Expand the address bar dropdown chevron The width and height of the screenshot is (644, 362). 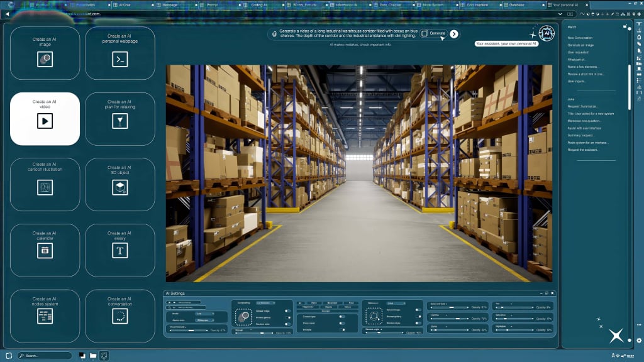560,14
